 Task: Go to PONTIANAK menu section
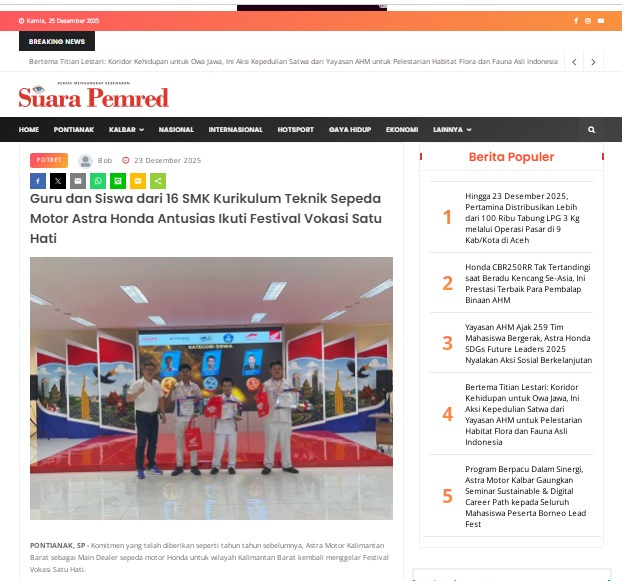pyautogui.click(x=74, y=130)
